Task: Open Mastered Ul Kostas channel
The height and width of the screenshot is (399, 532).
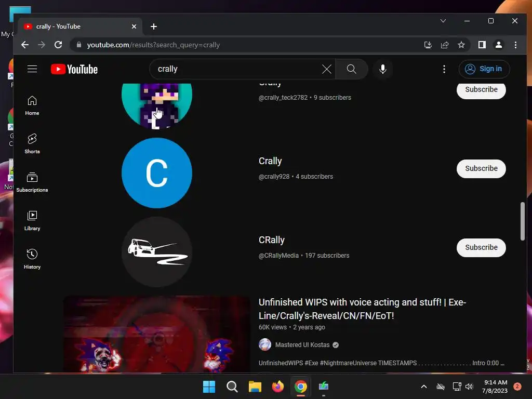Action: tap(302, 345)
